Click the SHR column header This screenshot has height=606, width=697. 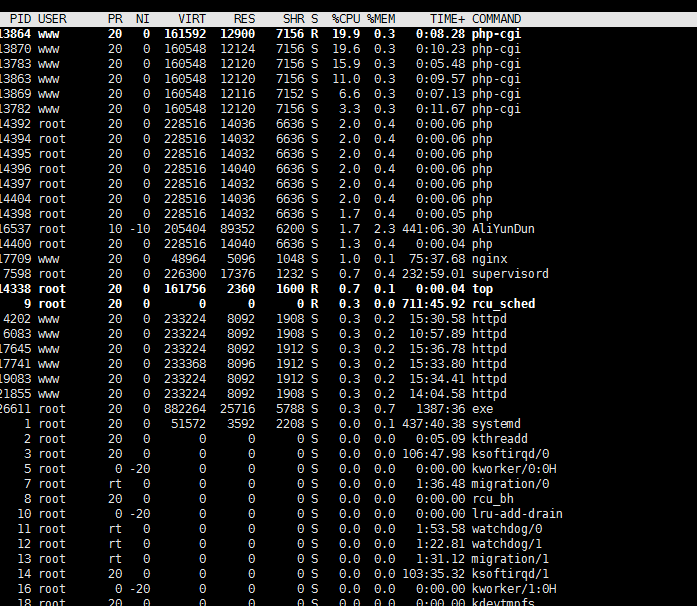[x=294, y=19]
